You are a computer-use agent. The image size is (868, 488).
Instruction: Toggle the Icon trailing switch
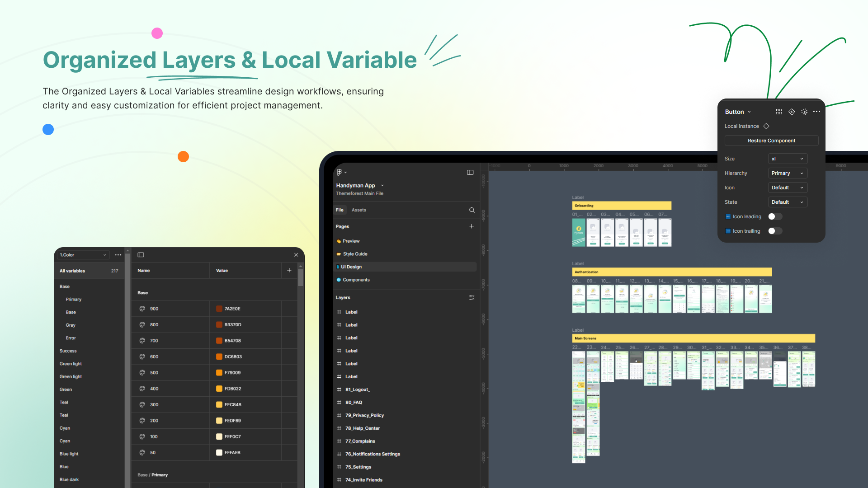click(x=775, y=231)
